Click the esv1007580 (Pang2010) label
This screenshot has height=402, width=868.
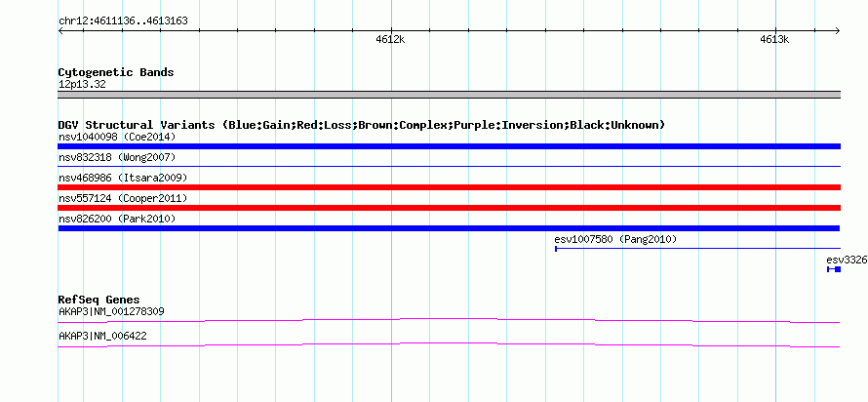615,239
